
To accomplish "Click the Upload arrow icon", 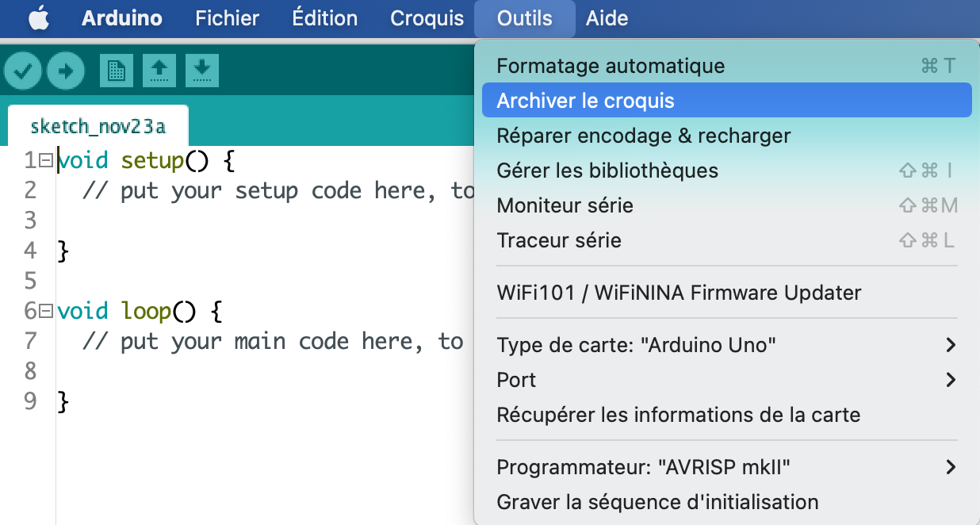I will tap(66, 71).
